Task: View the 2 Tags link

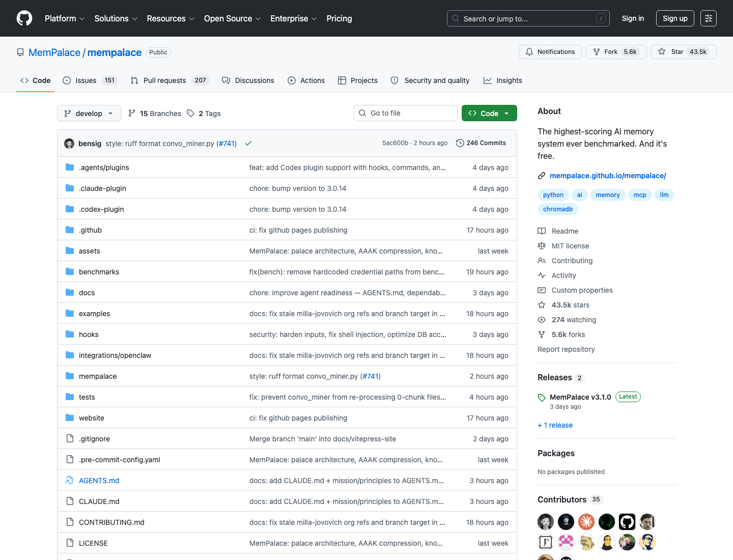Action: click(x=204, y=114)
